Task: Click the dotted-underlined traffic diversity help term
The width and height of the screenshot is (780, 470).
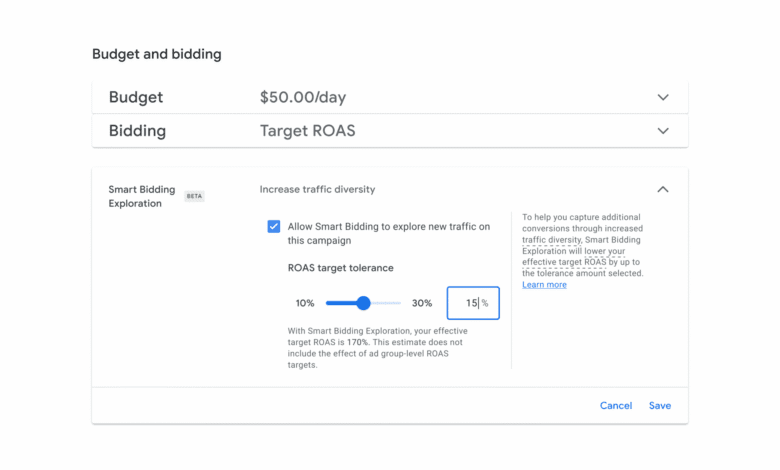Action: tap(552, 240)
